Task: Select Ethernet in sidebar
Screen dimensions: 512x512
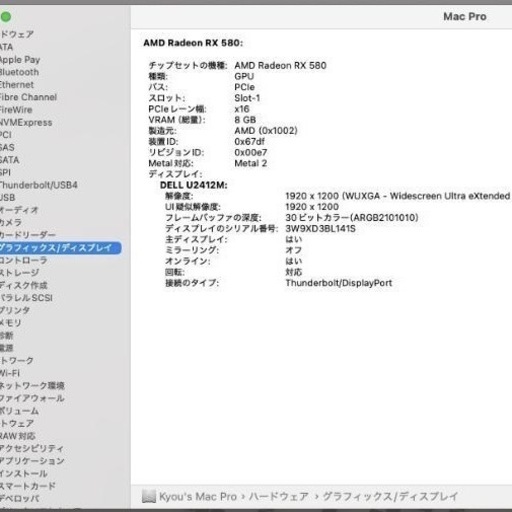Action: point(17,85)
